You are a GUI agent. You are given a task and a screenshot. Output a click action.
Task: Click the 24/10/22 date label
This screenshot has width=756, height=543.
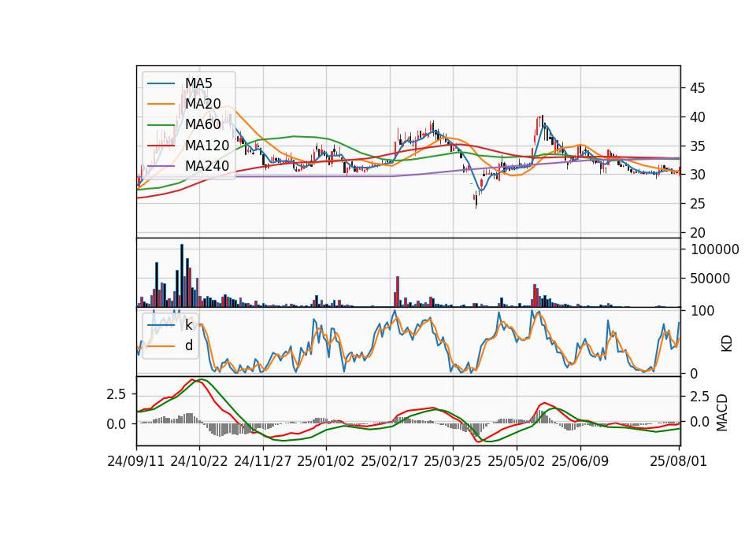[x=199, y=461]
